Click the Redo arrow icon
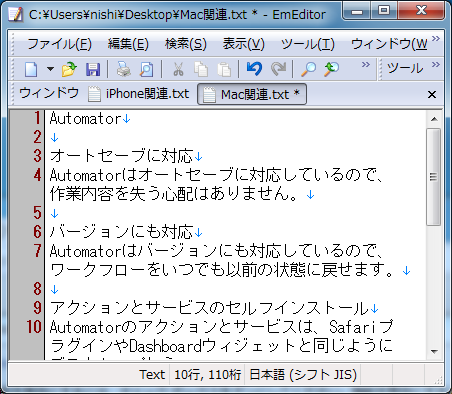The image size is (452, 394). coord(278,69)
